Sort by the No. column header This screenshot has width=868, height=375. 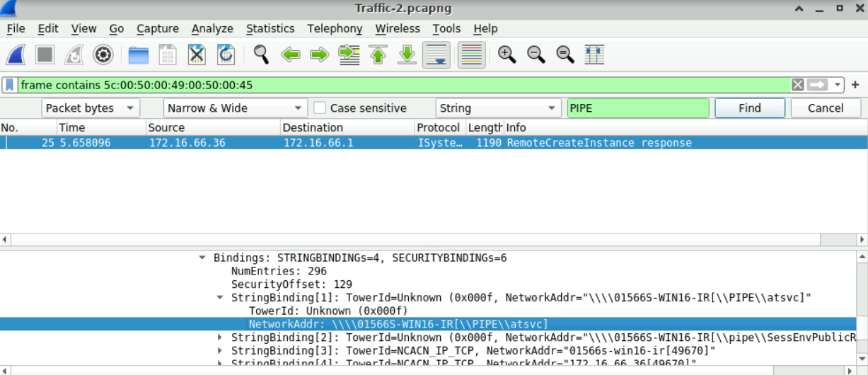pos(28,127)
